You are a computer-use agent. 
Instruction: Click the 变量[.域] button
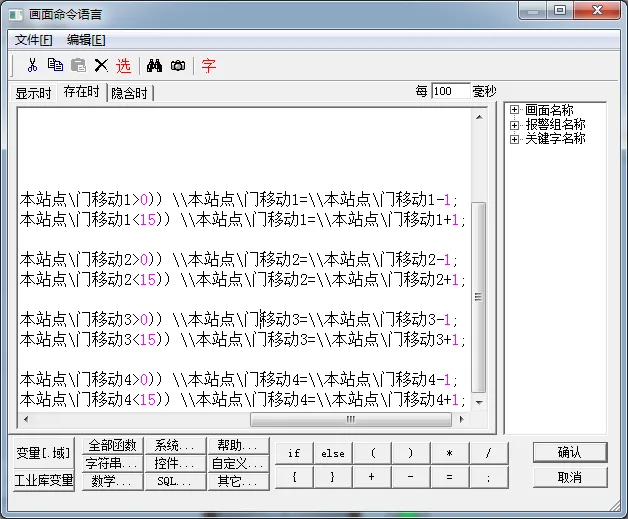(x=44, y=453)
